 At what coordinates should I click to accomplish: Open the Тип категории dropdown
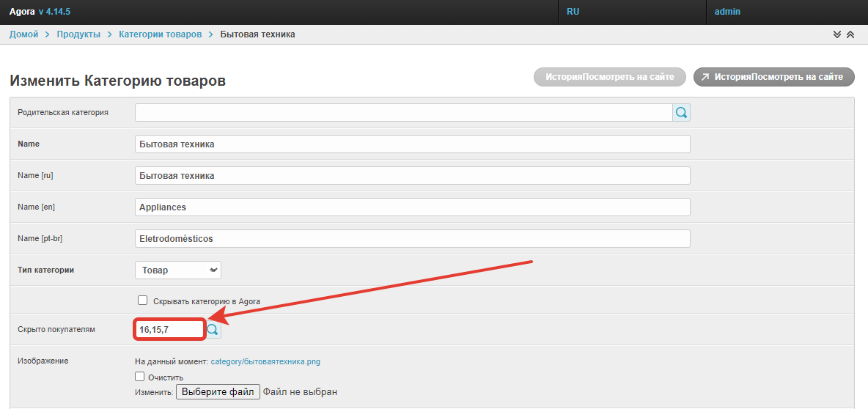click(x=178, y=270)
